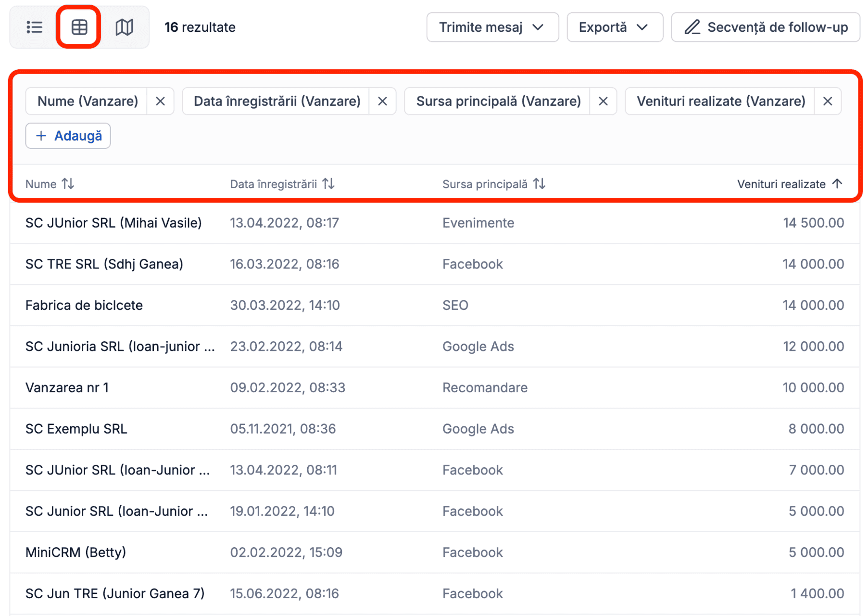Click date 16.03.2022, 08:16

click(x=285, y=264)
